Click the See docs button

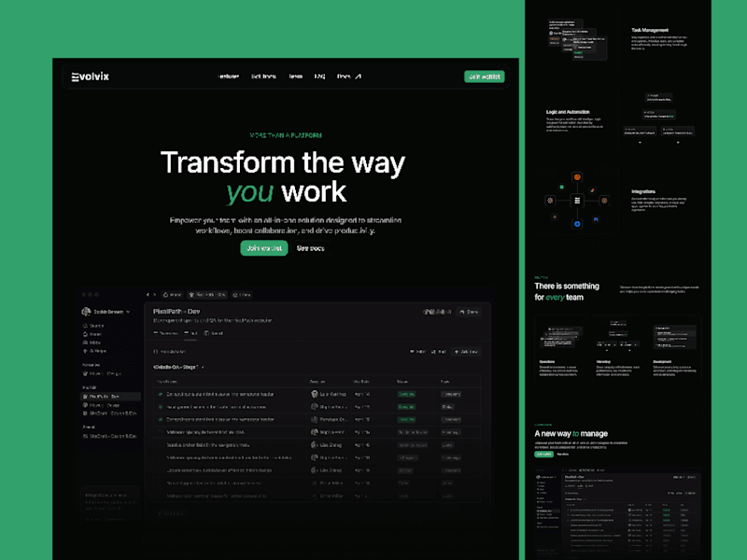click(310, 248)
